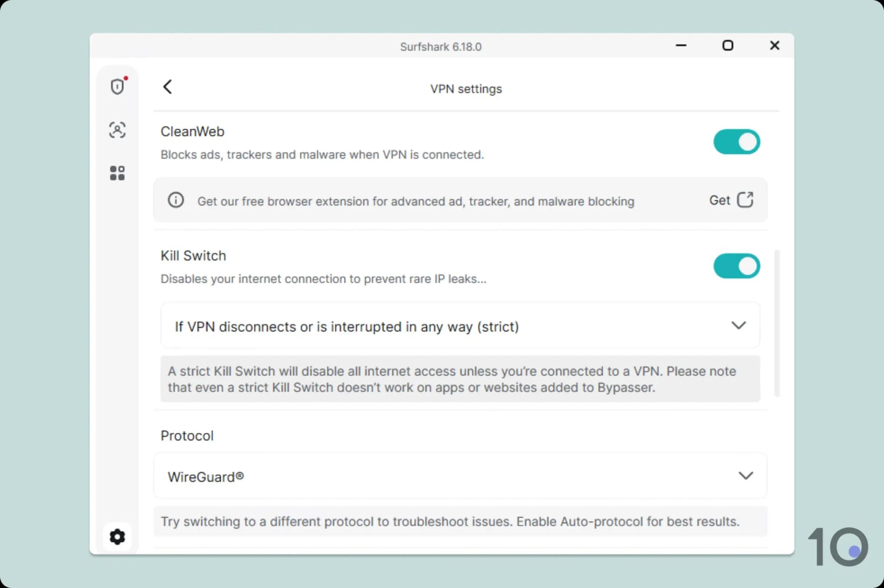Screen dimensions: 884x588
Task: Open the Kill Switch strict mode dropdown
Action: pos(460,326)
